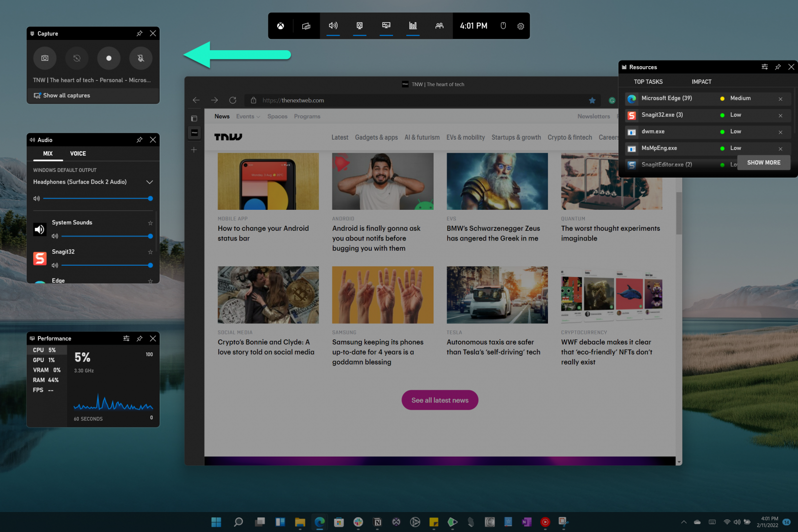798x532 pixels.
Task: Switch to the MIX tab in Audio
Action: click(48, 154)
